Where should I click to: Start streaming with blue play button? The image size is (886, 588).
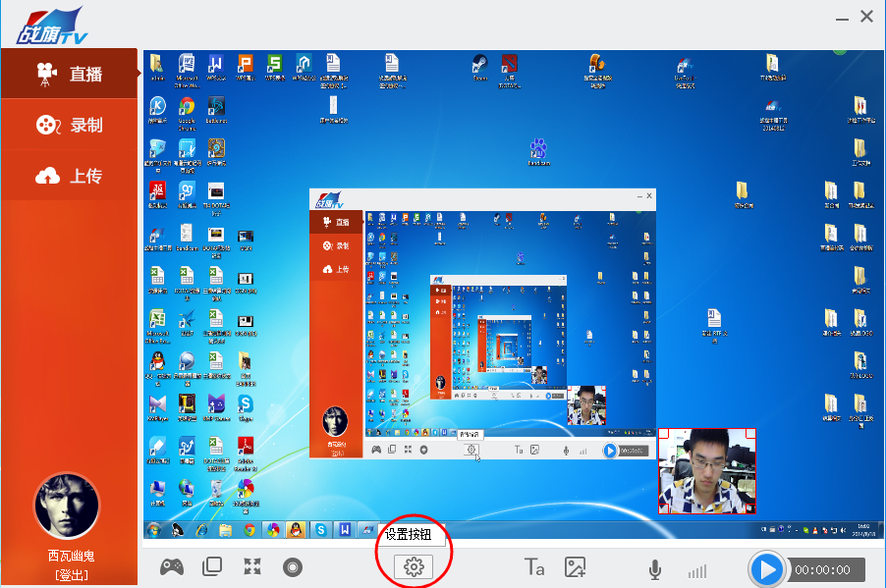point(767,570)
